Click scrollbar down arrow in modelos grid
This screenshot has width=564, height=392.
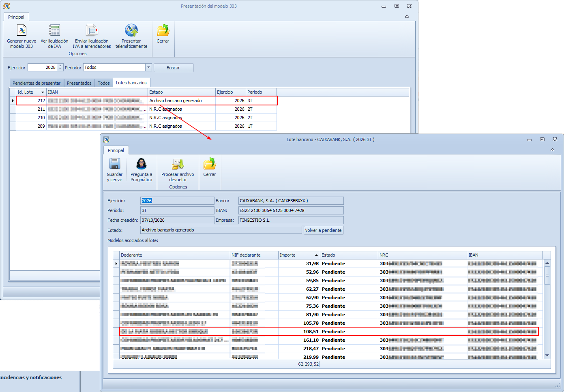point(547,355)
